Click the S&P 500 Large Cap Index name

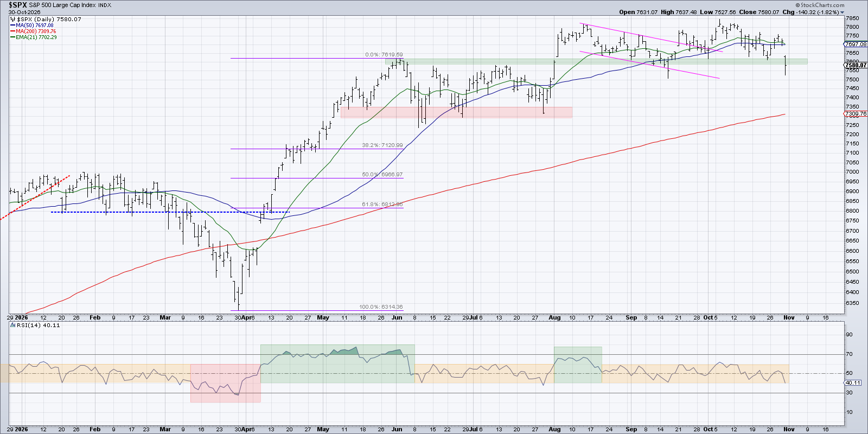(x=63, y=5)
